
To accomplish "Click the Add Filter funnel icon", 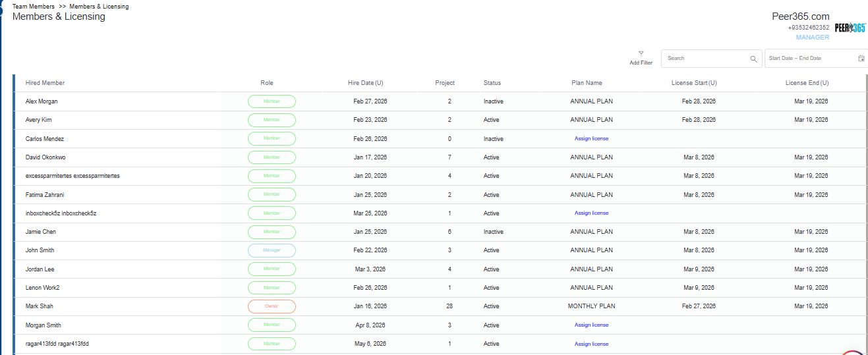I will pos(641,53).
